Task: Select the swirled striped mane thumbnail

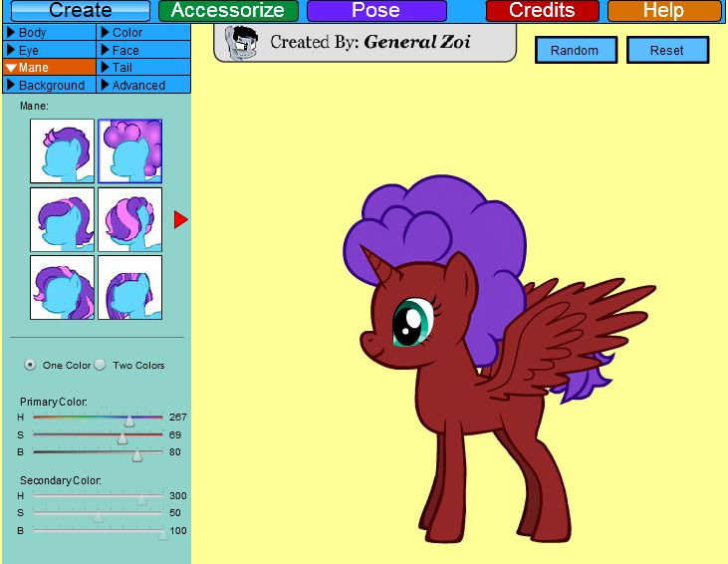Action: [x=130, y=219]
